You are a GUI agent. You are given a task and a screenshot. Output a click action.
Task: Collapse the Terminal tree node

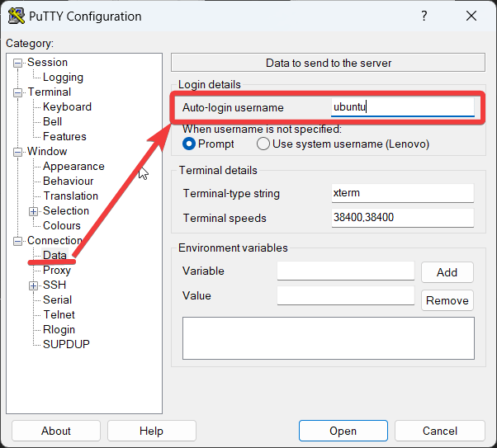coord(18,92)
